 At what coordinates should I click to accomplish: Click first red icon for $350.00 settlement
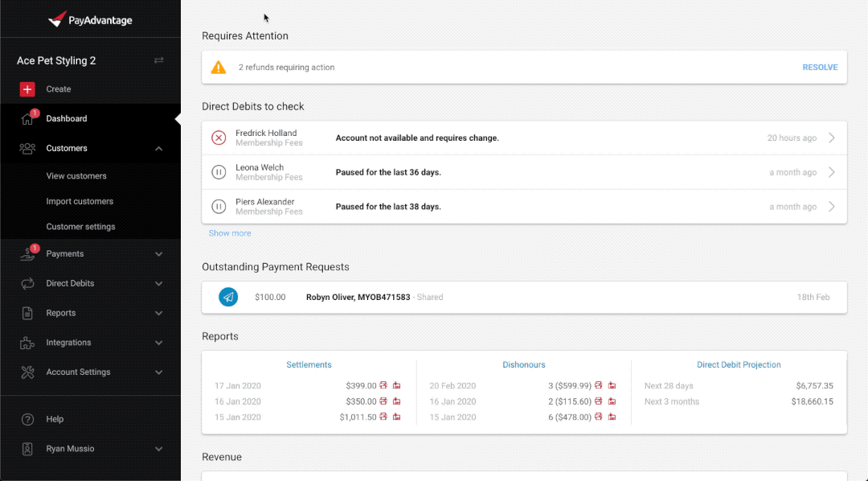[383, 401]
